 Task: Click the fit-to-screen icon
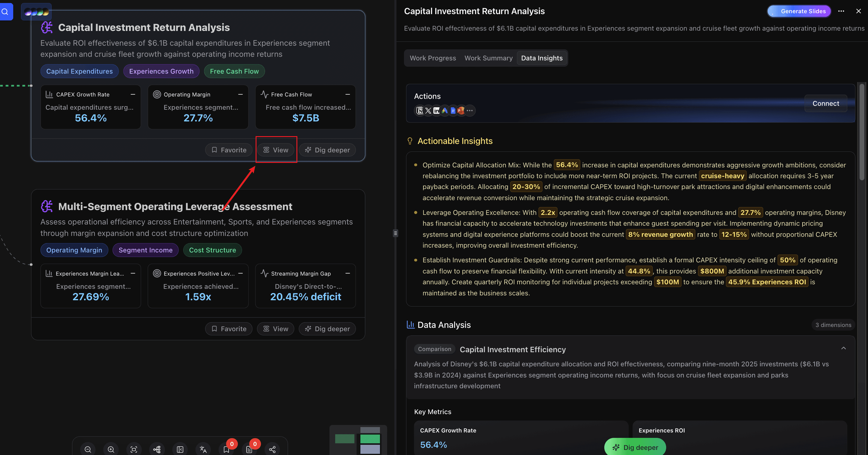(134, 449)
